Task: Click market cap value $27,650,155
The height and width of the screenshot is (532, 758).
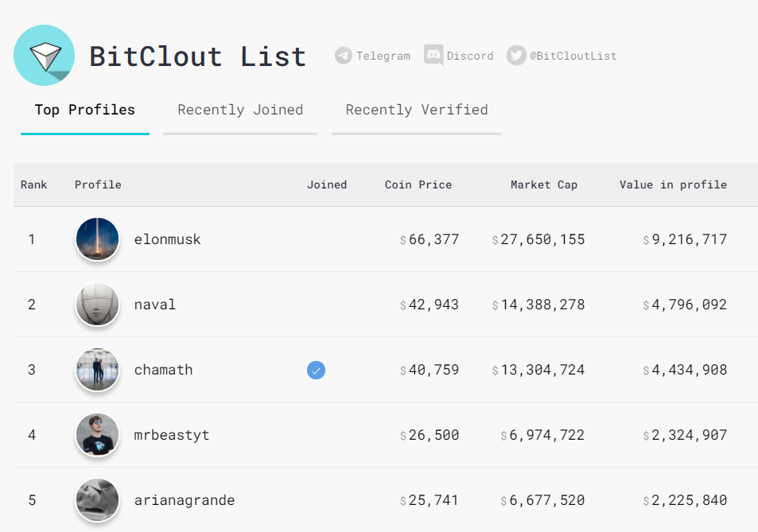Action: click(x=538, y=239)
